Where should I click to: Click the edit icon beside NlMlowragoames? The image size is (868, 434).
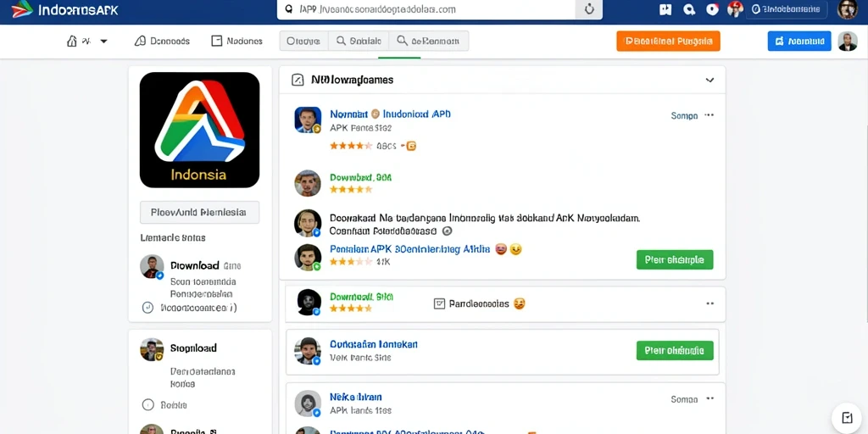click(x=298, y=81)
